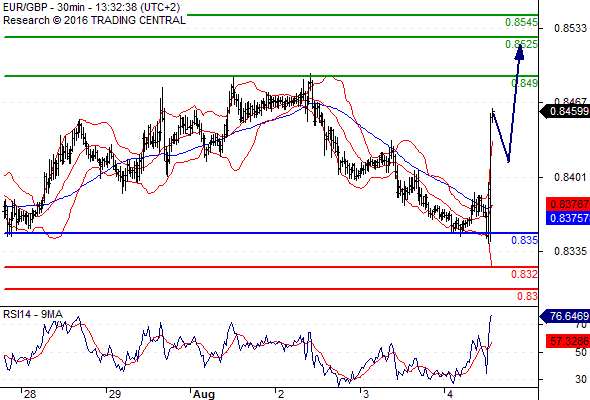The height and width of the screenshot is (400, 590).
Task: Click the red 57.3286 RSI average tag
Action: tap(568, 341)
